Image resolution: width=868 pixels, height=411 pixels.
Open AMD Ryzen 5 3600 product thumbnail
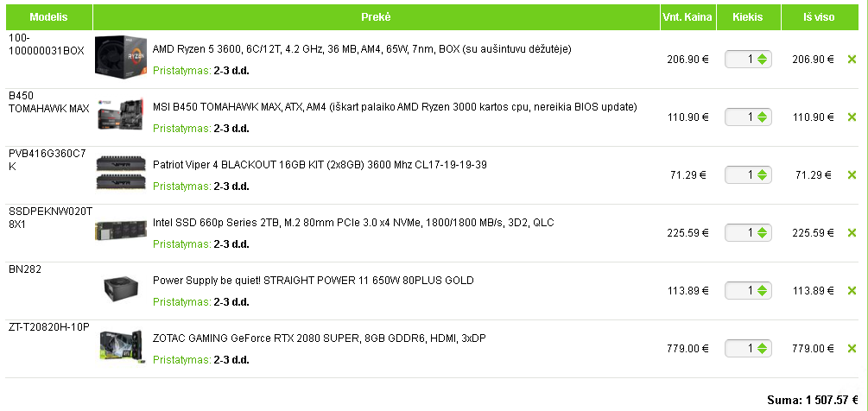point(119,57)
